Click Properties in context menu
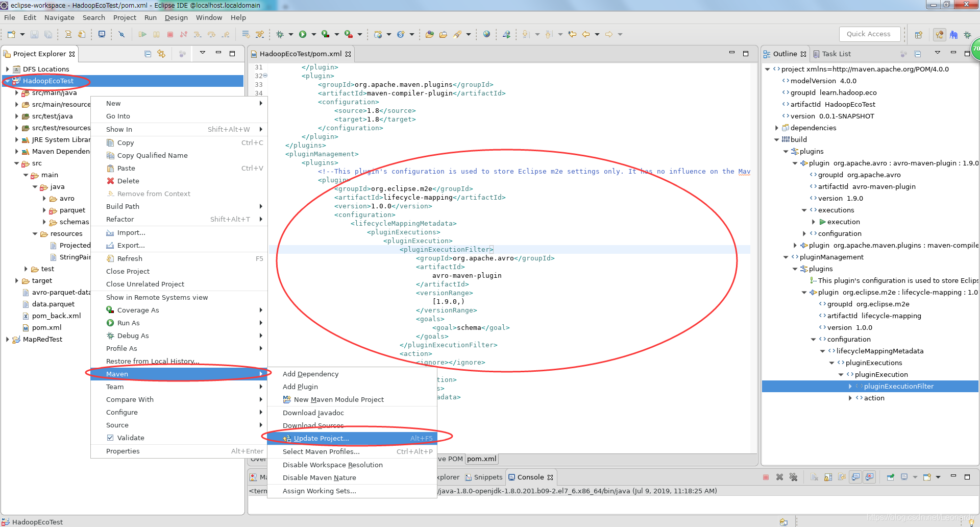The height and width of the screenshot is (527, 980). coord(179,451)
